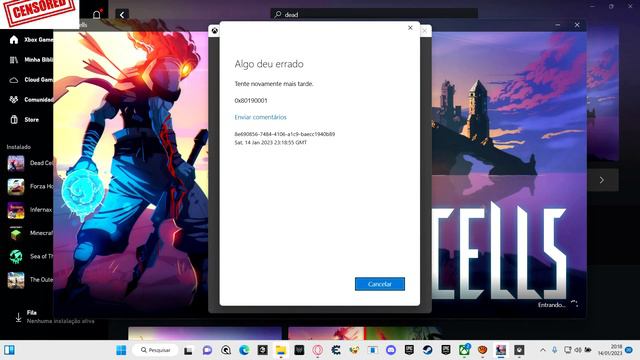Open the Enviar comentários link
This screenshot has width=640, height=360.
(x=260, y=117)
